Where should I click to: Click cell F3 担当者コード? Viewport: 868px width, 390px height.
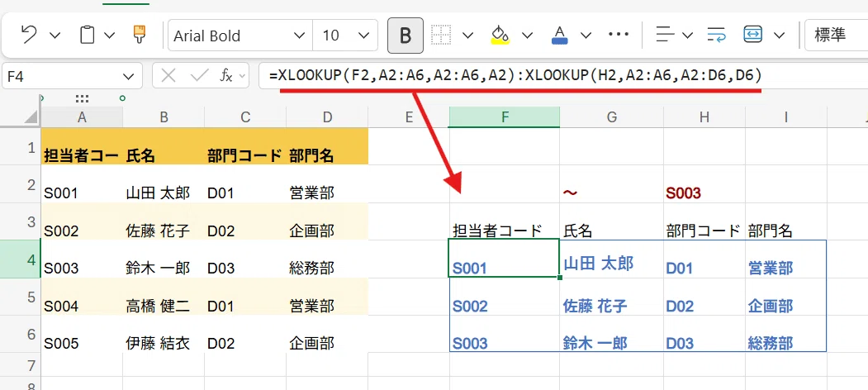click(505, 221)
